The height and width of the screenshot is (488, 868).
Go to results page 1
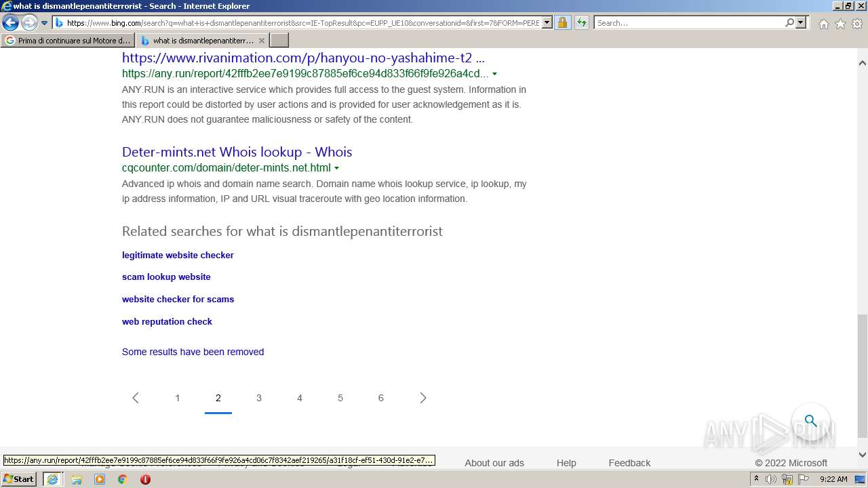pyautogui.click(x=178, y=398)
